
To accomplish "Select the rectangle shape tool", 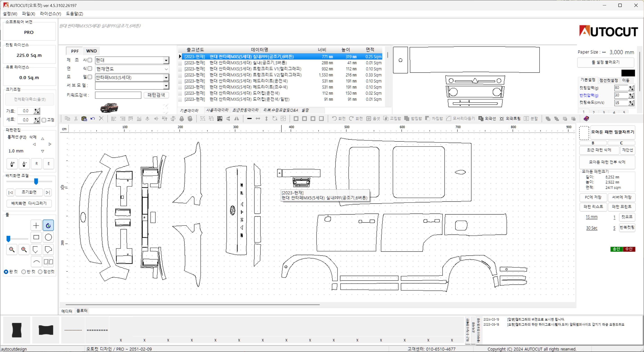I will 36,237.
